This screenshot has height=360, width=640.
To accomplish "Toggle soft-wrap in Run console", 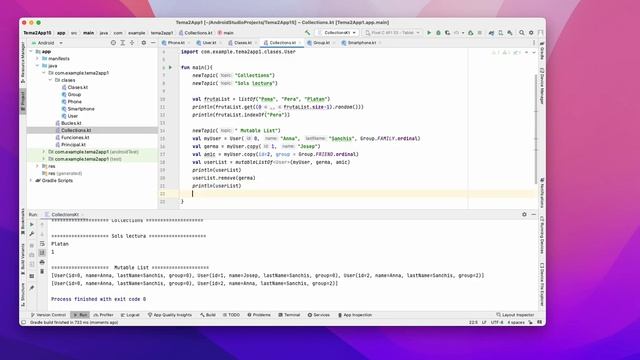I will point(42,243).
